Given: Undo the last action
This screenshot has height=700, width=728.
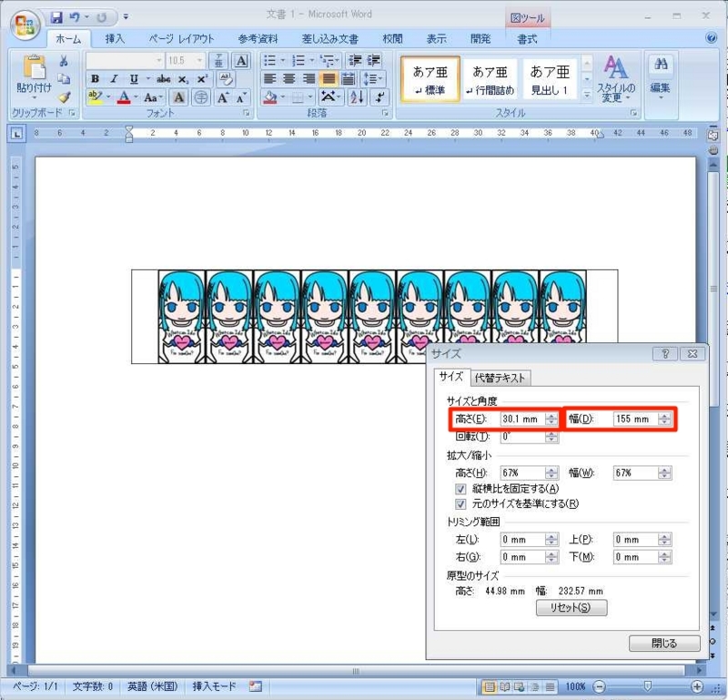Looking at the screenshot, I should pyautogui.click(x=75, y=17).
